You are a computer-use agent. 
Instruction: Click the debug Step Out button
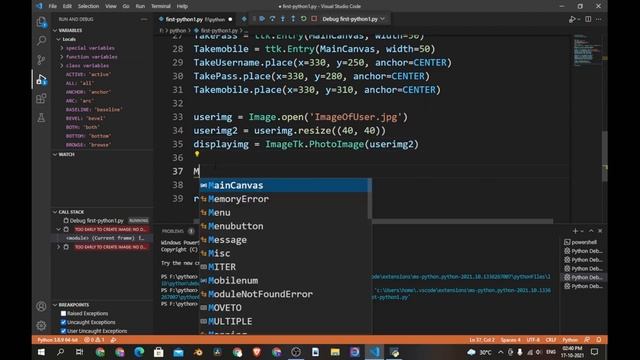click(293, 19)
